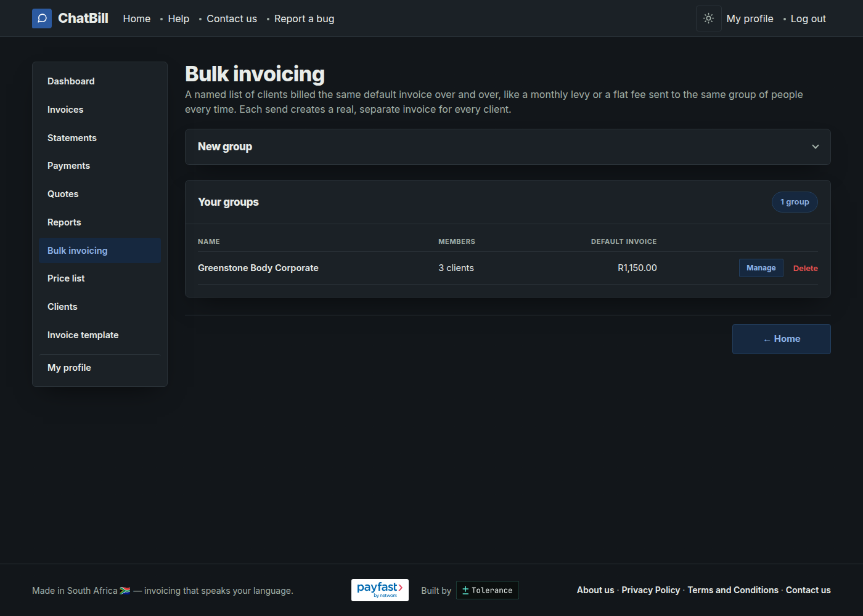Open Reports in the sidebar
This screenshot has width=863, height=616.
[x=100, y=222]
